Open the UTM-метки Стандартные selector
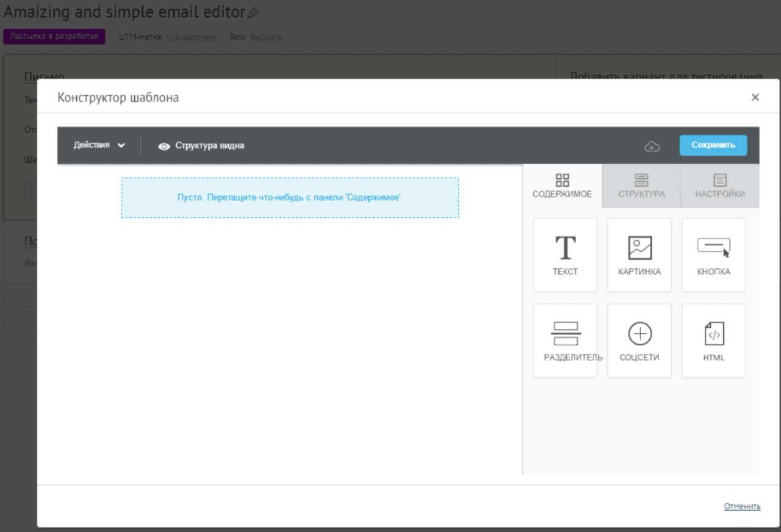 click(190, 37)
